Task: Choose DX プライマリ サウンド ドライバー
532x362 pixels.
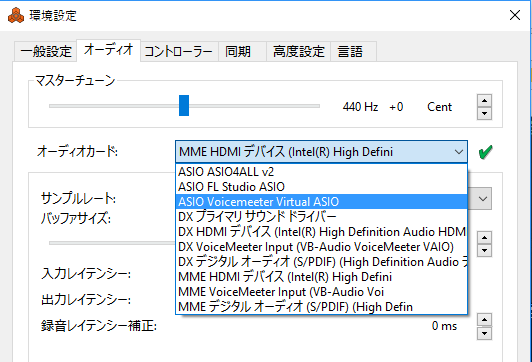Action: pos(321,216)
